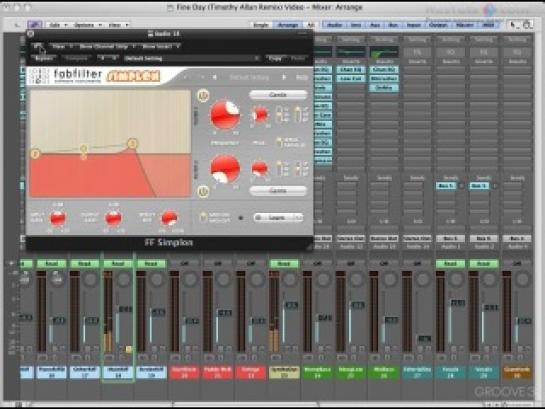The height and width of the screenshot is (409, 545).
Task: Click the pan knob on track 20
Action: (x=190, y=279)
